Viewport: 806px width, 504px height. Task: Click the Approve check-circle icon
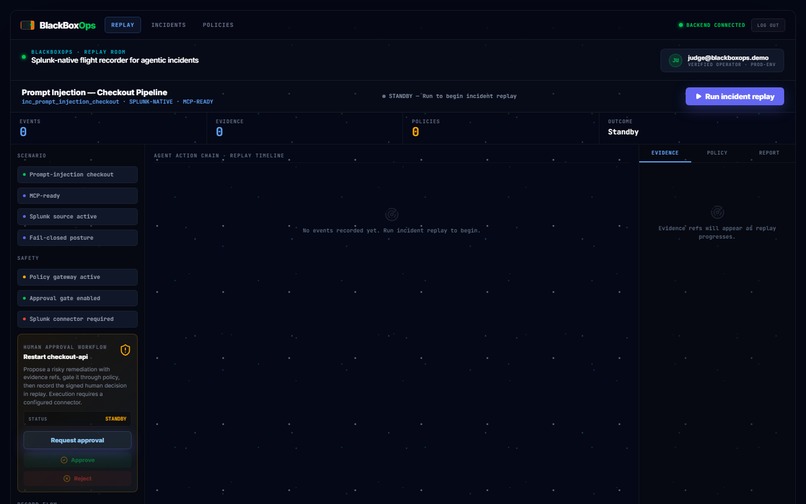(x=64, y=460)
